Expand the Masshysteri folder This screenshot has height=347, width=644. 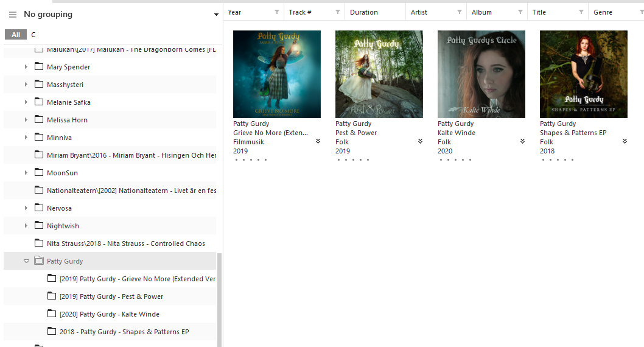(26, 84)
